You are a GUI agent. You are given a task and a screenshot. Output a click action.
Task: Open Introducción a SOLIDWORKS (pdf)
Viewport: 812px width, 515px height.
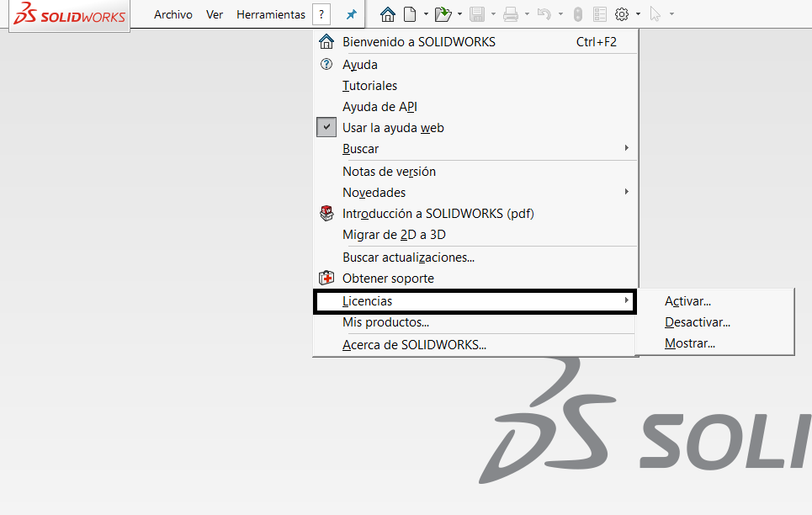tap(475, 214)
